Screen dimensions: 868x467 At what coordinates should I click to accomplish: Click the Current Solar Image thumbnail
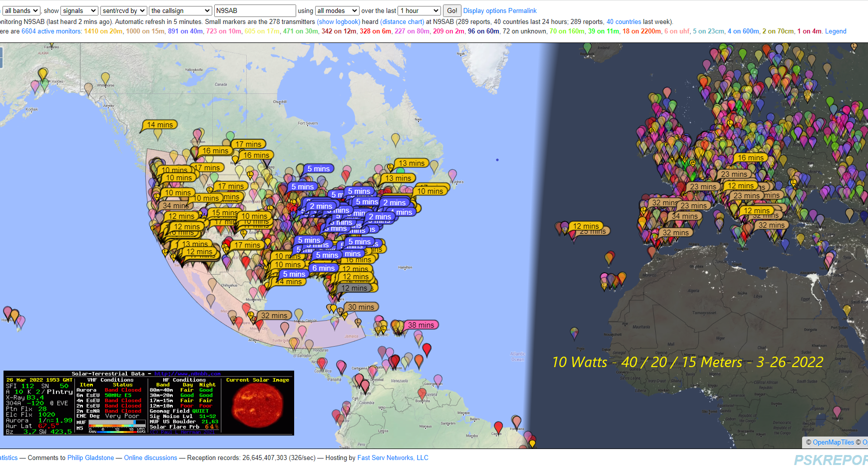pyautogui.click(x=258, y=406)
